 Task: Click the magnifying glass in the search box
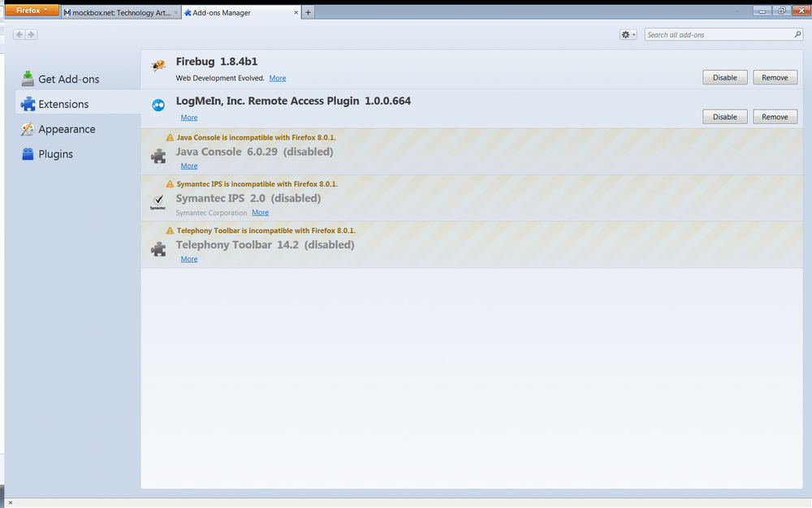pos(797,34)
